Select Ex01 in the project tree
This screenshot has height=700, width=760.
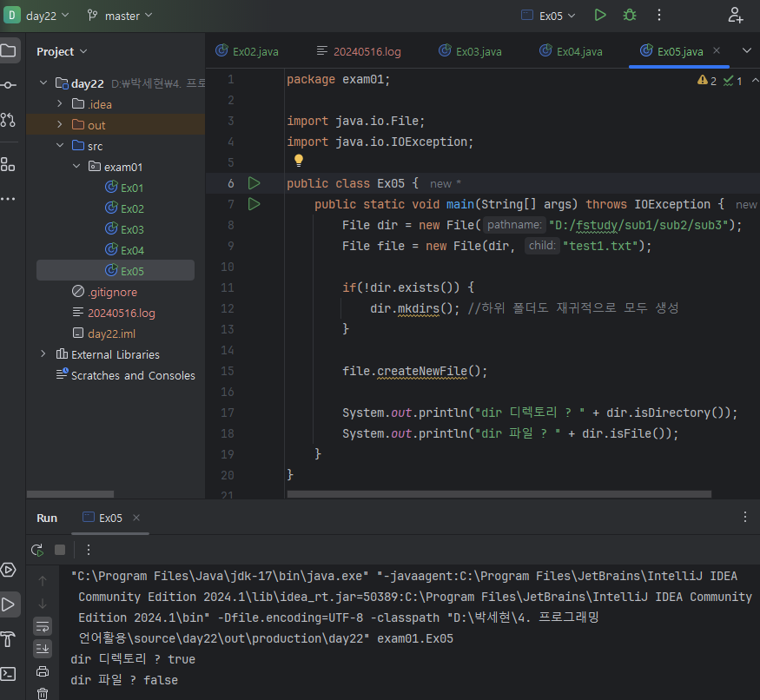tap(131, 188)
